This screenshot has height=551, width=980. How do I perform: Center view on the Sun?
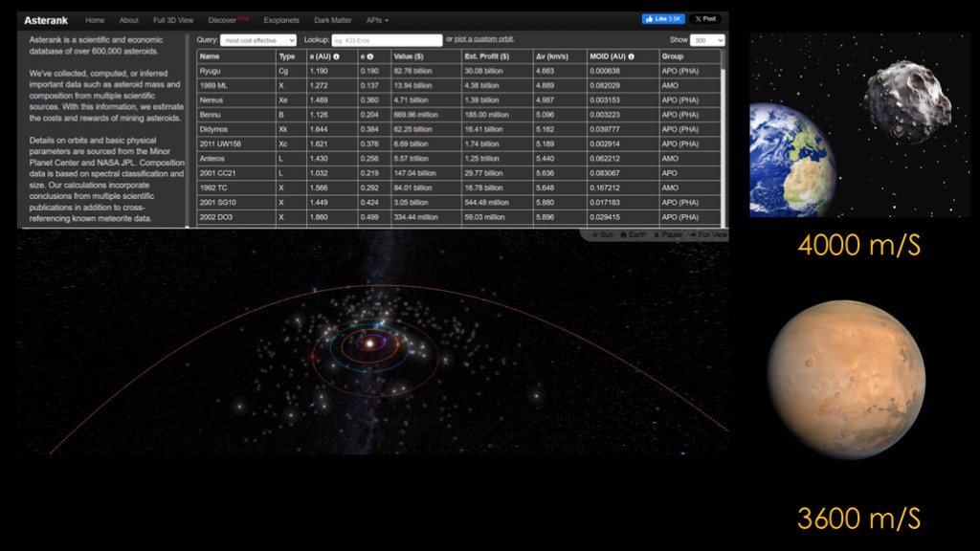click(x=601, y=234)
